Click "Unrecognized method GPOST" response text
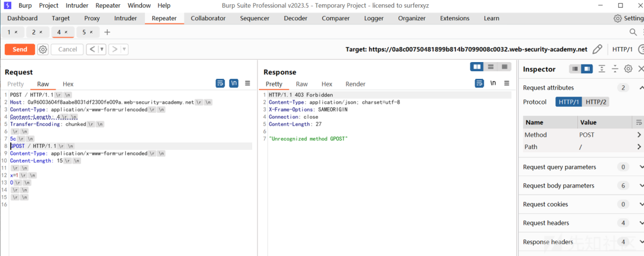Viewport: 644px width, 256px height. [308, 139]
